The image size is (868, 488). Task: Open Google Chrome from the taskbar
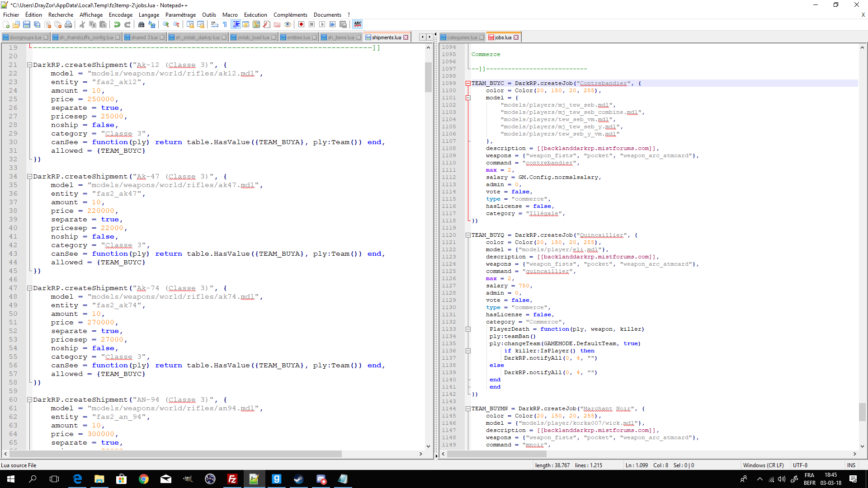144,479
